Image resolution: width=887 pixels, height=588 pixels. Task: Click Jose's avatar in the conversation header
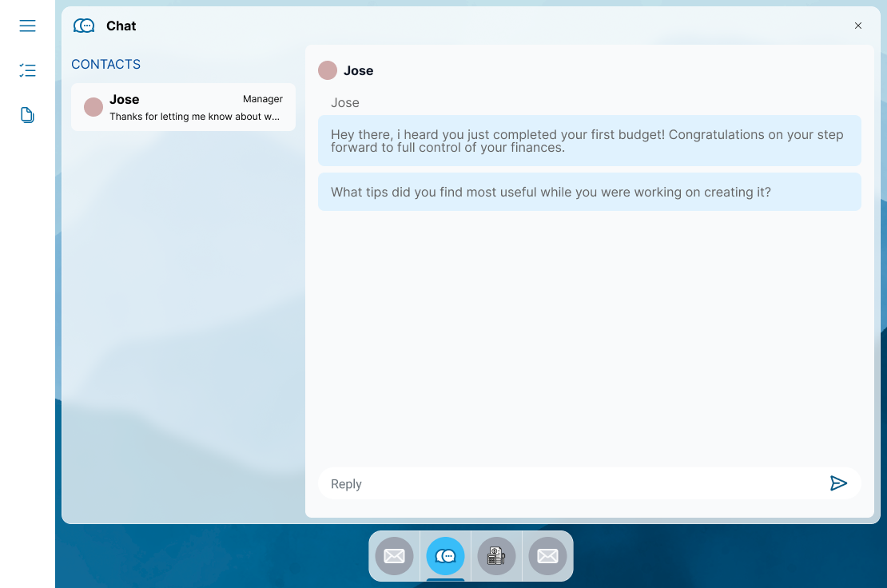click(x=328, y=70)
